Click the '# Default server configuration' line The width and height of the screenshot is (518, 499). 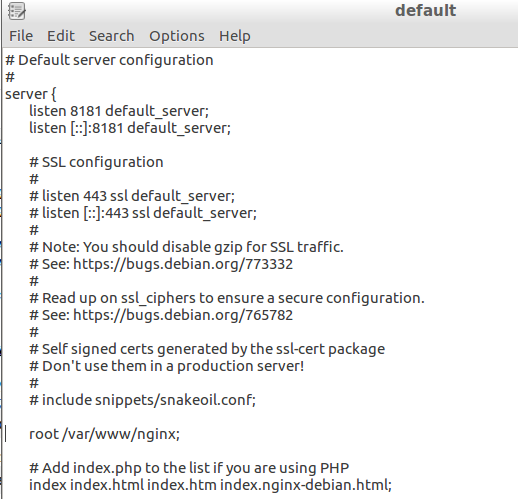(109, 61)
